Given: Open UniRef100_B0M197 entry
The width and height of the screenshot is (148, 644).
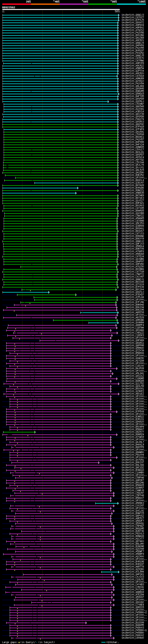Looking at the screenshot, I should tap(133, 50).
